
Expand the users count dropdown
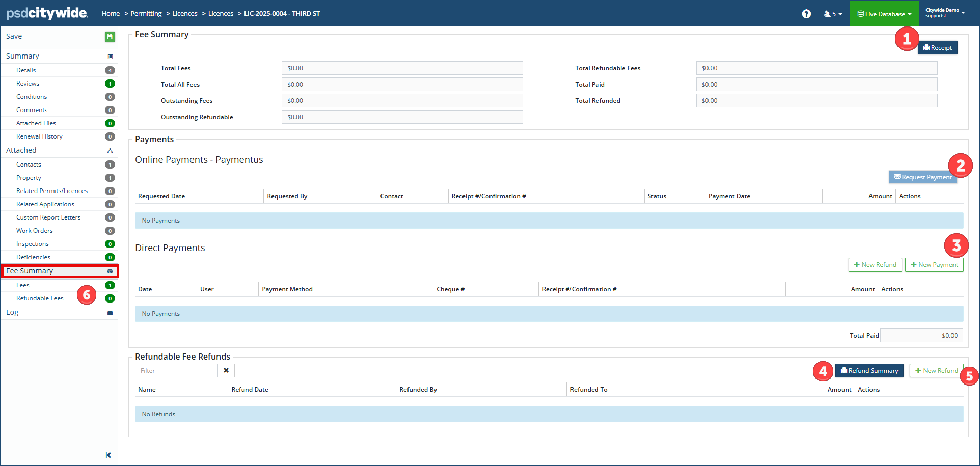click(x=833, y=14)
